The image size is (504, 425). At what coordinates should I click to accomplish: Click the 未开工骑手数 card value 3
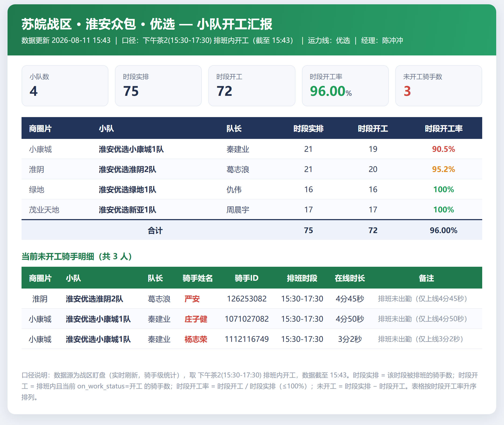click(407, 91)
